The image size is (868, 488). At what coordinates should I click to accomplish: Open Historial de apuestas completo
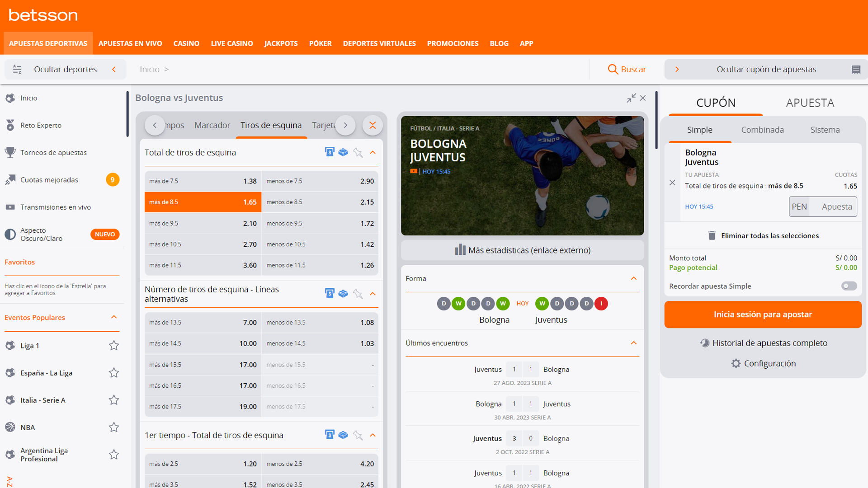[763, 343]
